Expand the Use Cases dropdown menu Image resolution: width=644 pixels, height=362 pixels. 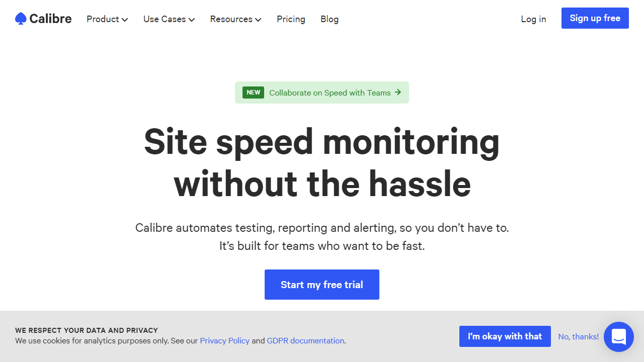169,19
